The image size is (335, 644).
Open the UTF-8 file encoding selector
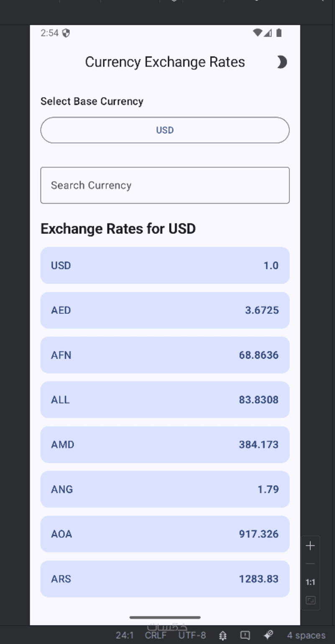coord(192,635)
